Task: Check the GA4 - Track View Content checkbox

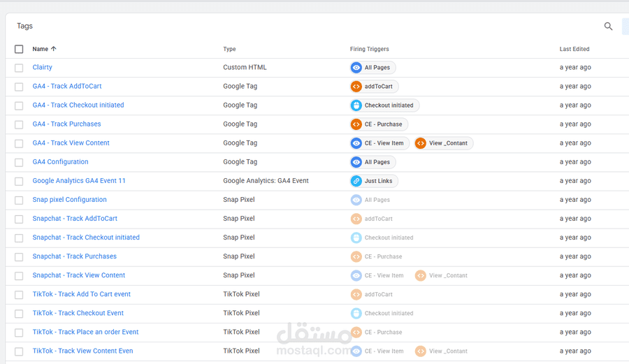Action: [19, 143]
